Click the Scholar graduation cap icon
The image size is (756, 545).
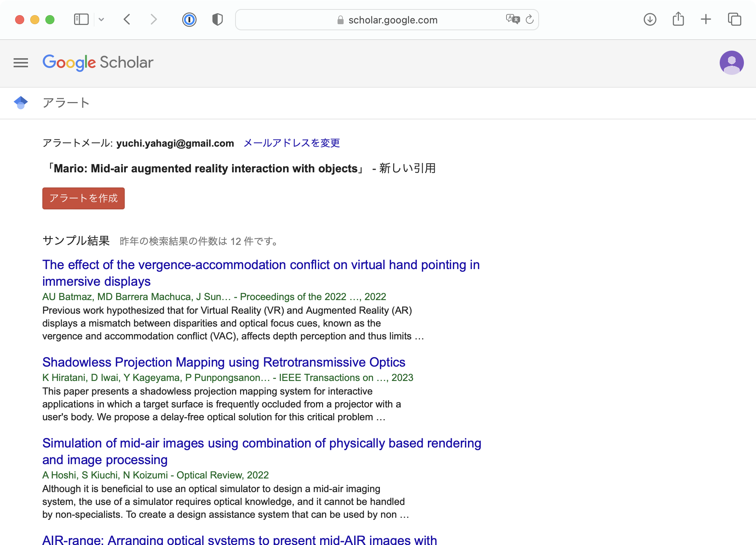coord(21,102)
